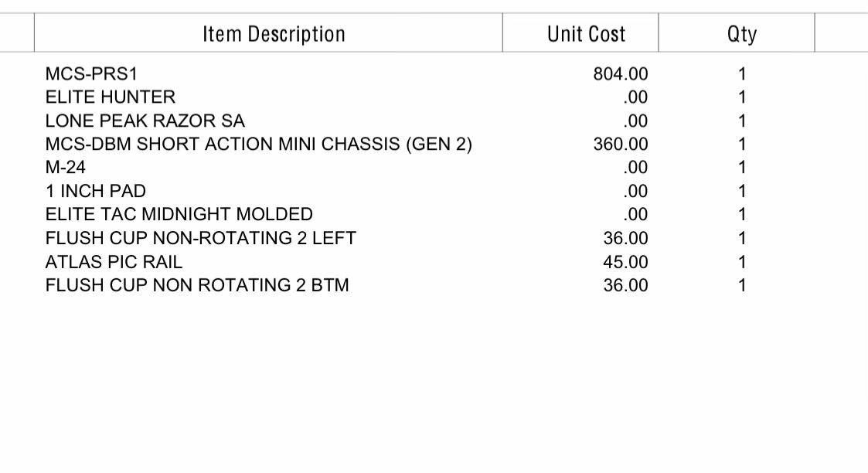868x473 pixels.
Task: Click the 804.00 unit cost value
Action: coord(621,73)
